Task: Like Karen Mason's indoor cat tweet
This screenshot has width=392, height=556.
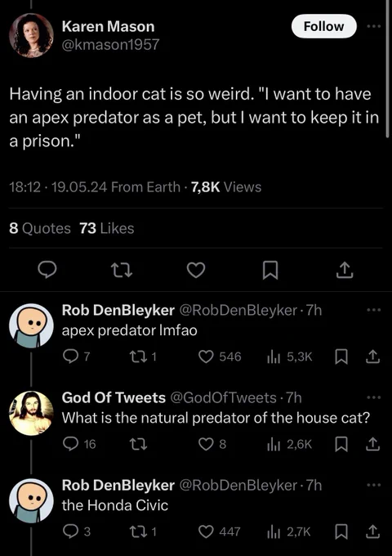Action: point(196,270)
